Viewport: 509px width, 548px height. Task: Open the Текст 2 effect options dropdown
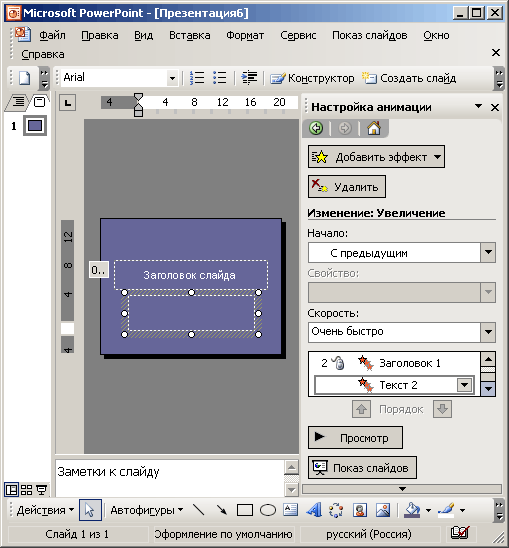pyautogui.click(x=464, y=385)
